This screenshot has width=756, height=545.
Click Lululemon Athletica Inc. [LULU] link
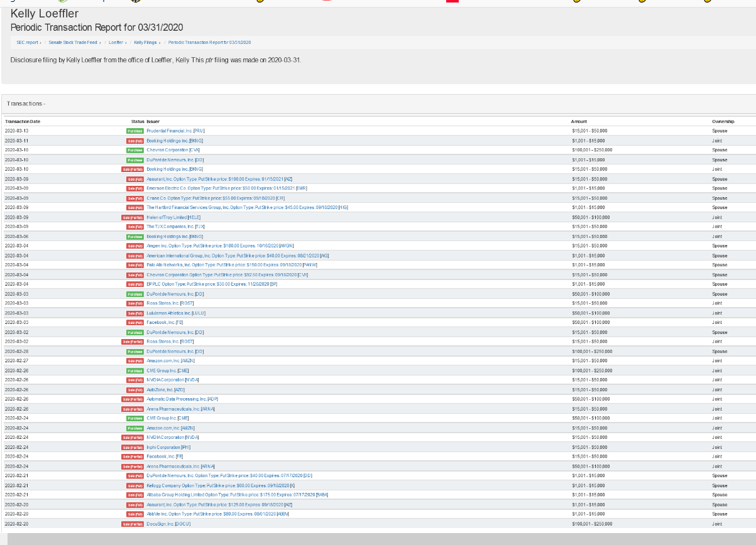[x=176, y=313]
